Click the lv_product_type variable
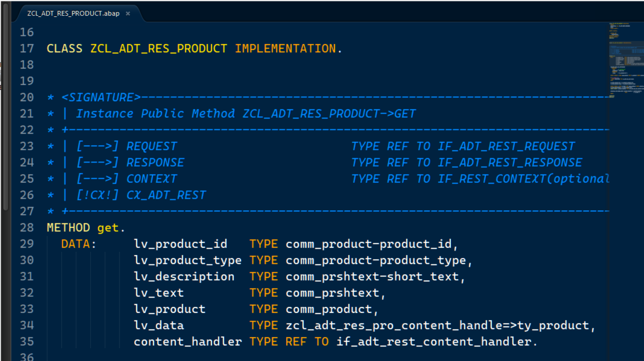Viewport: 644px width, 361px height. coord(188,260)
